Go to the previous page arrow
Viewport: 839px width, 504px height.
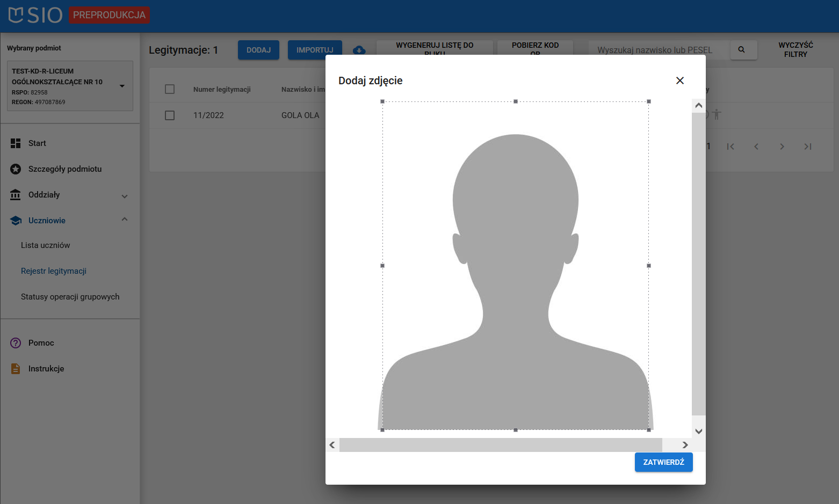click(756, 147)
